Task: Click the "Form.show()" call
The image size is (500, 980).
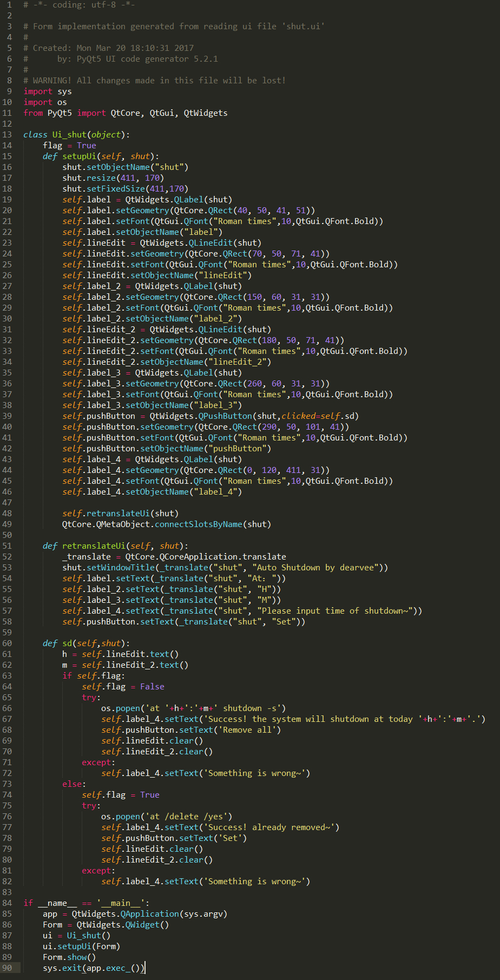Action: coord(69,957)
